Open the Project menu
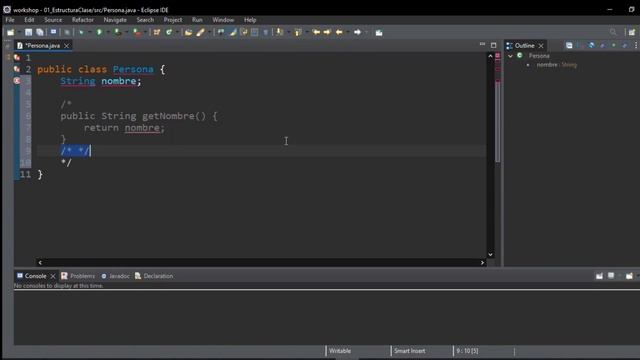 tap(173, 20)
